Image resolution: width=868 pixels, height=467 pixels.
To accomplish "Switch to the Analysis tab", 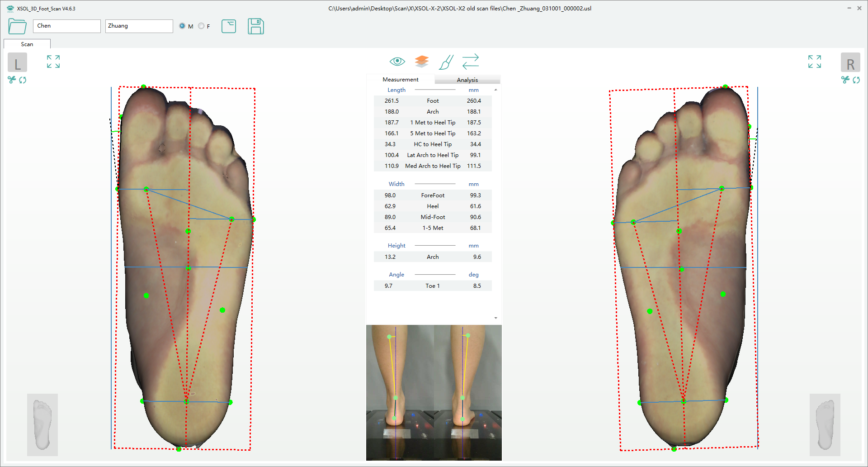I will coord(467,80).
